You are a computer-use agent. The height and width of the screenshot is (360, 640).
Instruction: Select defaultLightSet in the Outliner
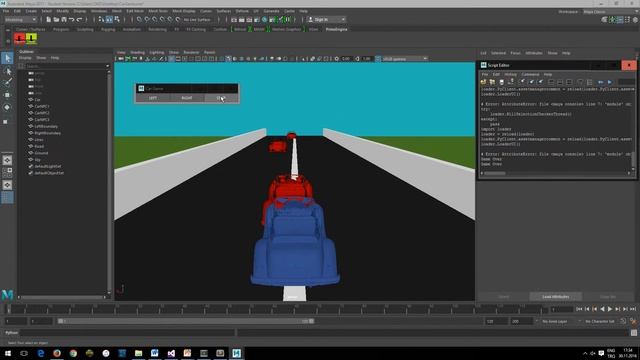48,167
